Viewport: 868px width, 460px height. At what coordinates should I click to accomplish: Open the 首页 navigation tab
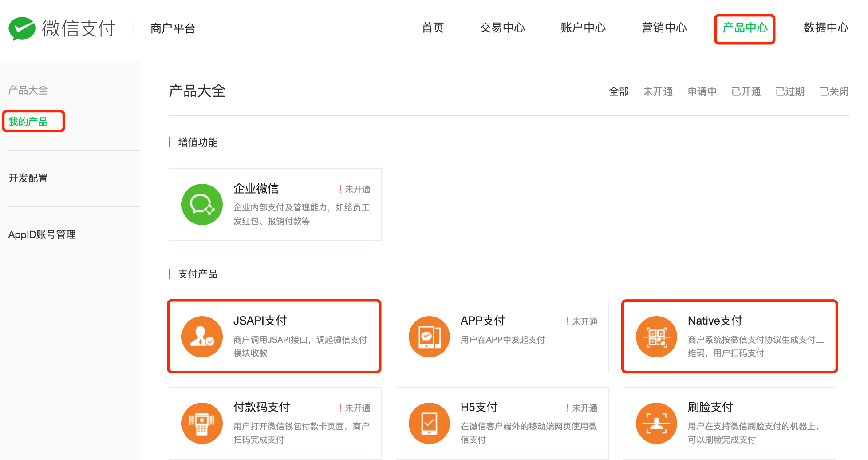point(433,28)
